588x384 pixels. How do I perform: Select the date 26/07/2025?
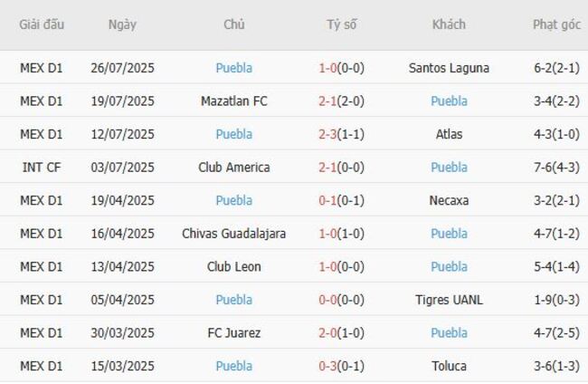point(122,68)
